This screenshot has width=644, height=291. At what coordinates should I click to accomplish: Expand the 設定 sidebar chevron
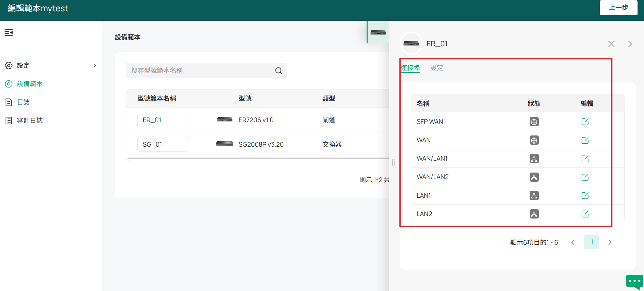[95, 65]
